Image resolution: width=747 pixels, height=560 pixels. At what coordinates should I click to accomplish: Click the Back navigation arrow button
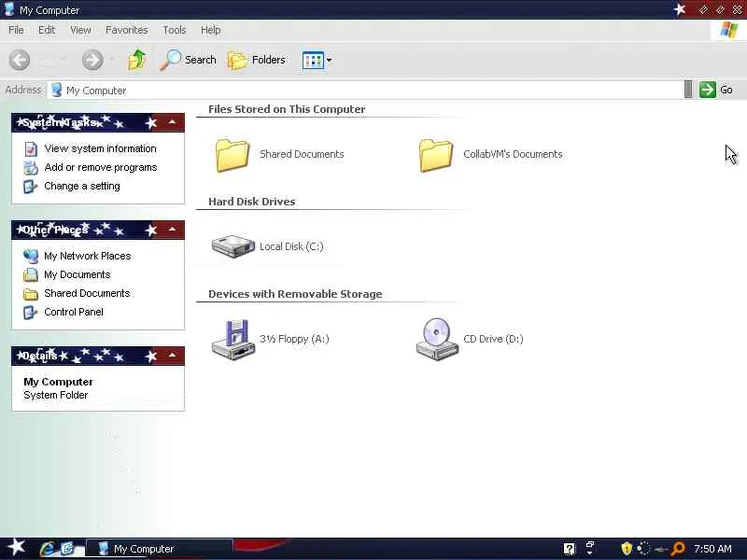pos(20,60)
